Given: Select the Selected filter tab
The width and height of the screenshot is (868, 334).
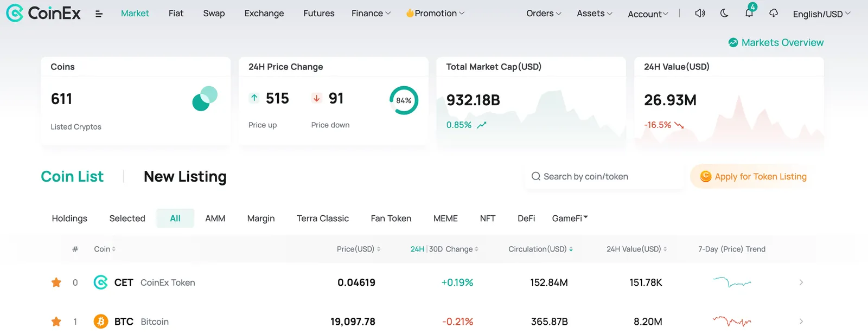Looking at the screenshot, I should click(127, 219).
